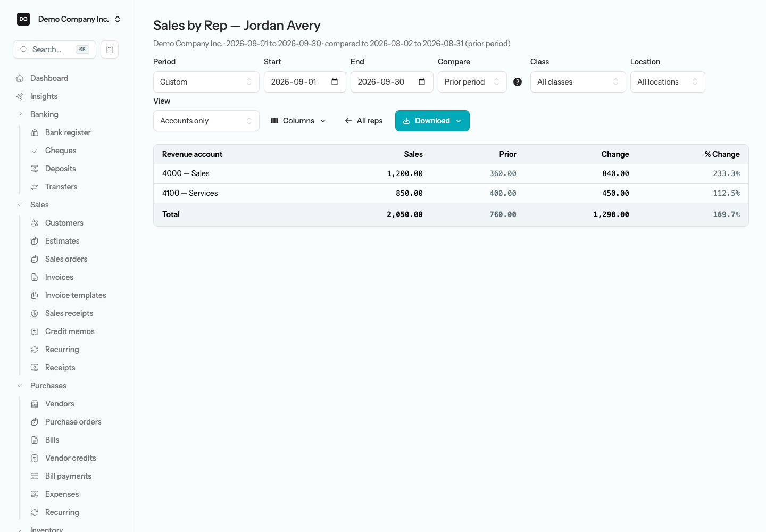Open Demo Company Inc. company switcher
Image resolution: width=766 pixels, height=532 pixels.
point(69,19)
